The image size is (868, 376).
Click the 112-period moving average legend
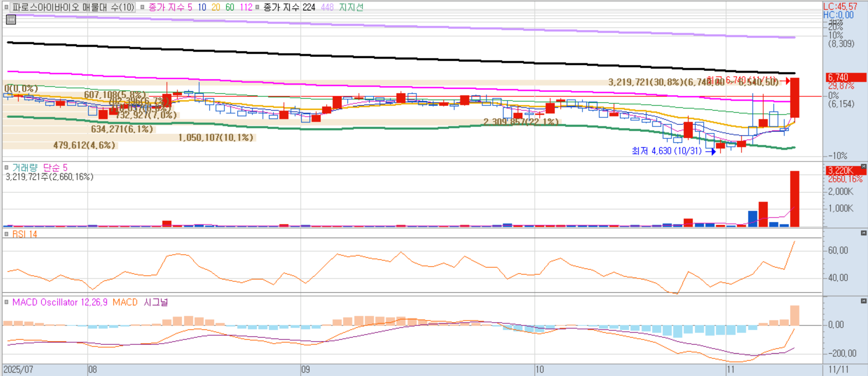click(246, 7)
